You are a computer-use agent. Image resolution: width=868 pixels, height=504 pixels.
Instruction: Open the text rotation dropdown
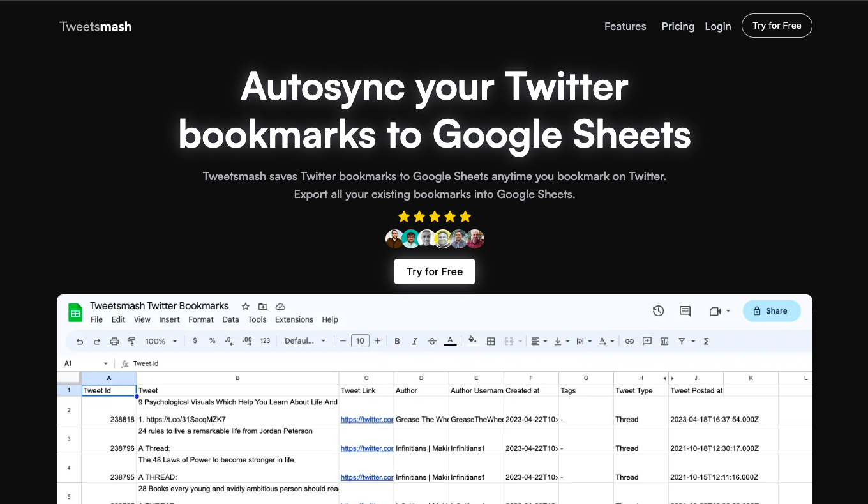coord(606,341)
